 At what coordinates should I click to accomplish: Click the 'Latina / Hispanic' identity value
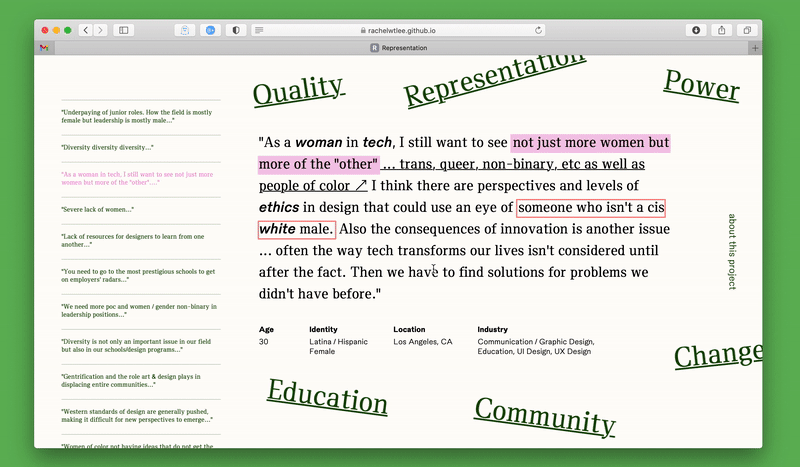338,342
